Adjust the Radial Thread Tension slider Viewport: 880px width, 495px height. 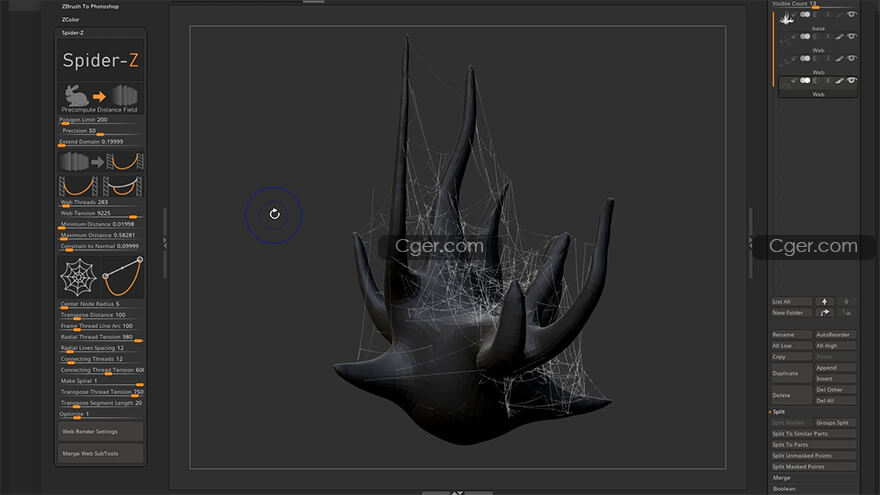101,337
